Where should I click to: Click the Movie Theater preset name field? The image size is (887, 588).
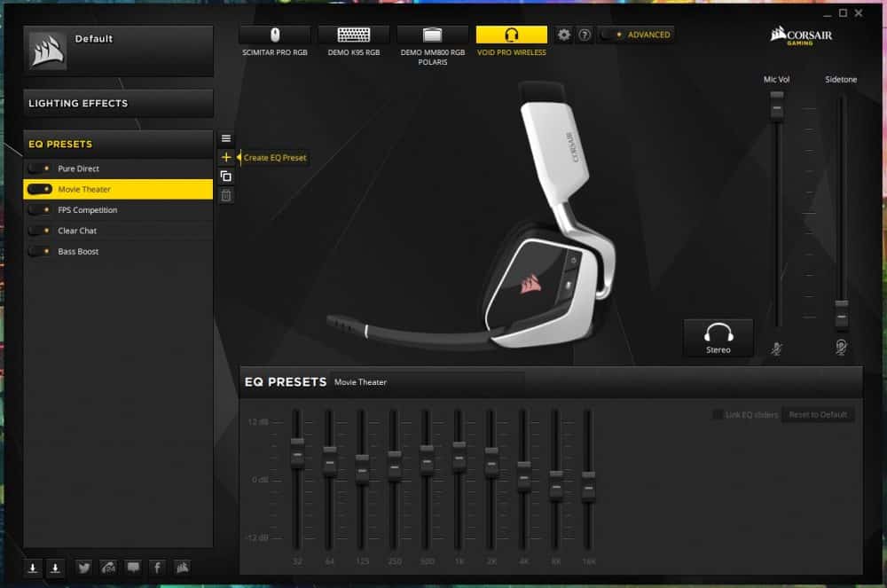(428, 382)
